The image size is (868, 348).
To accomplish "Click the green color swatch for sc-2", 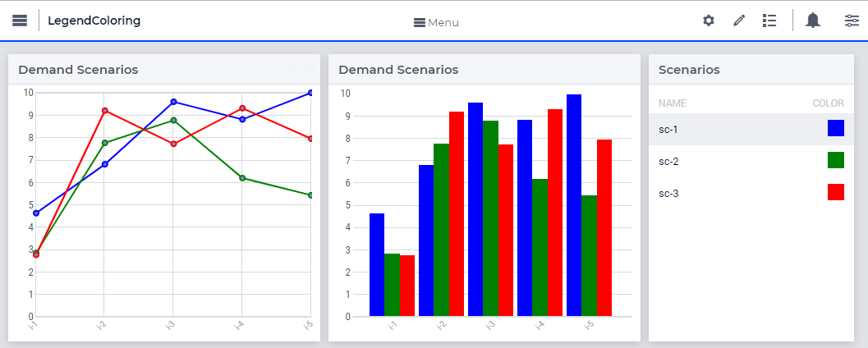I will 836,160.
